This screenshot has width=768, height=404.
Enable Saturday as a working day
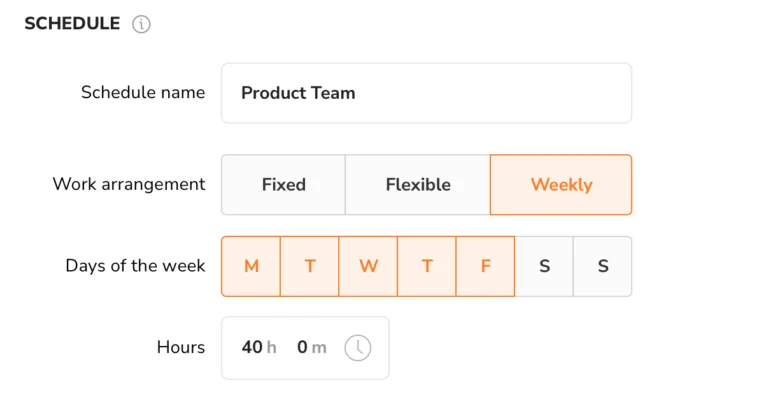[x=544, y=266]
